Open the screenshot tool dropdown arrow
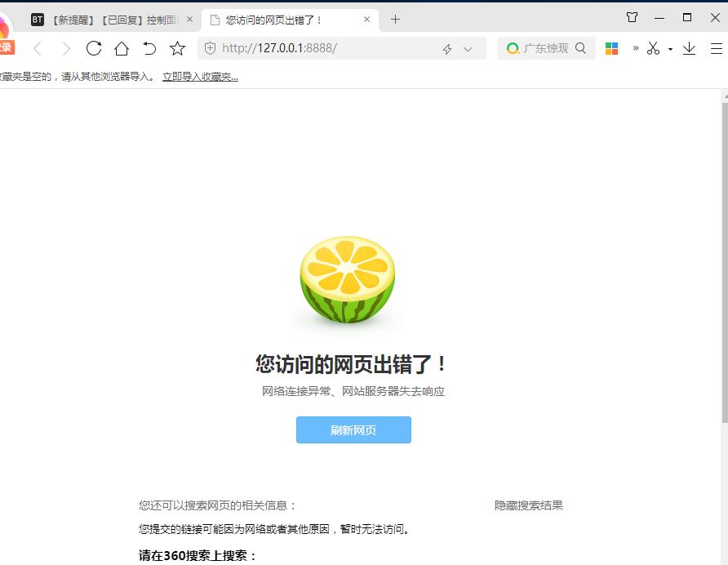Image resolution: width=728 pixels, height=565 pixels. [x=670, y=49]
